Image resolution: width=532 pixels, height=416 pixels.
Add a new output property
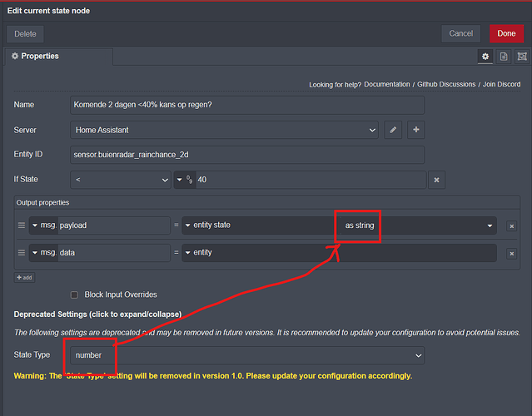(x=24, y=277)
